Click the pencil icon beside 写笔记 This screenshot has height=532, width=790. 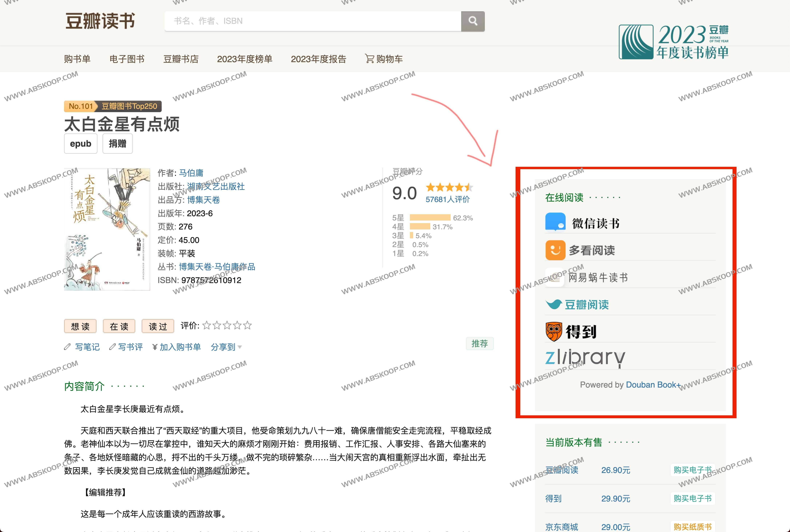tap(67, 347)
